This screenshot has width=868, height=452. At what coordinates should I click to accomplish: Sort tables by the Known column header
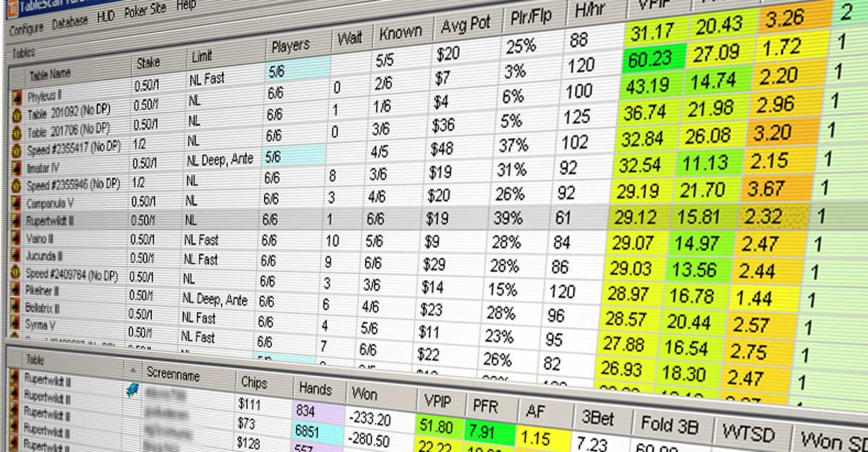tap(402, 31)
